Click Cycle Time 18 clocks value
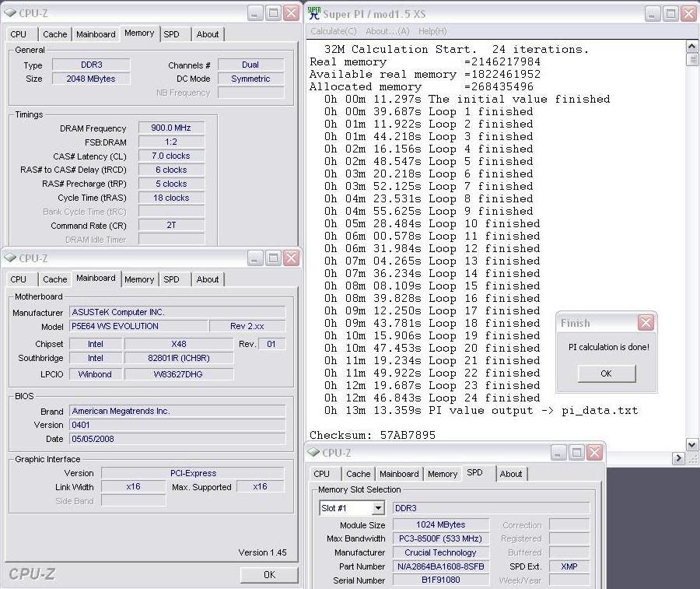 tap(171, 198)
